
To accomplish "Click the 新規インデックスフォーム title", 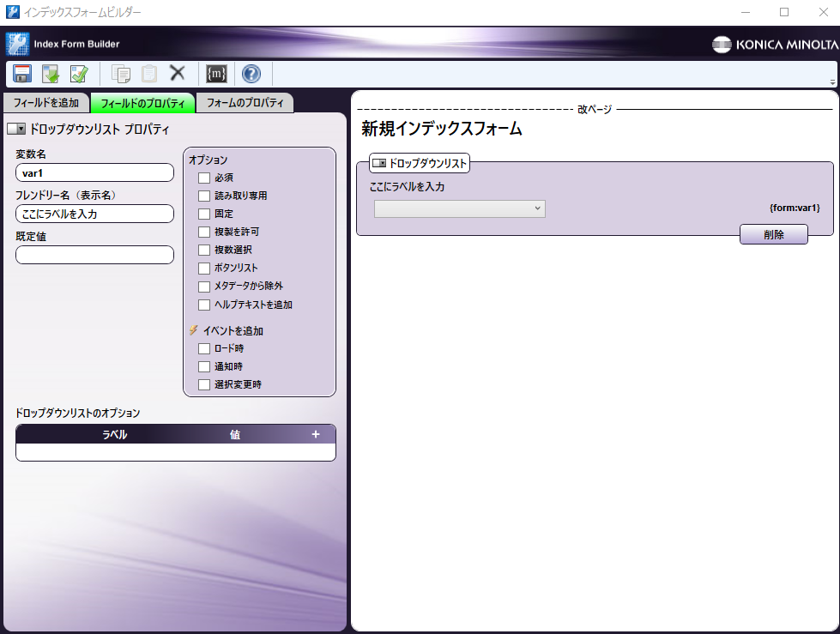I will click(441, 129).
